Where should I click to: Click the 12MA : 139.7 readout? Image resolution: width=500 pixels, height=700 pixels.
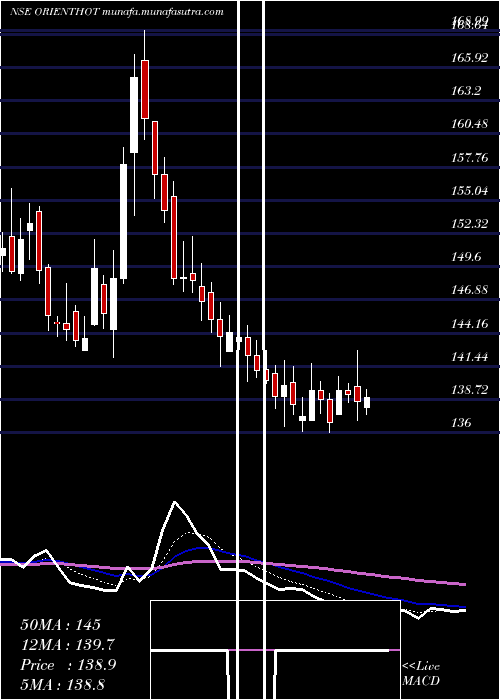(x=67, y=645)
